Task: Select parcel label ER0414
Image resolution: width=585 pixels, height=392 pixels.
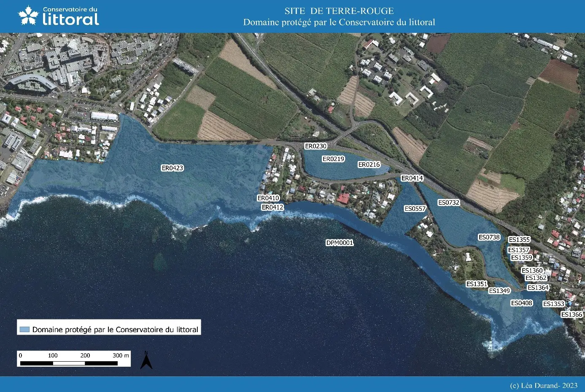Action: click(412, 178)
